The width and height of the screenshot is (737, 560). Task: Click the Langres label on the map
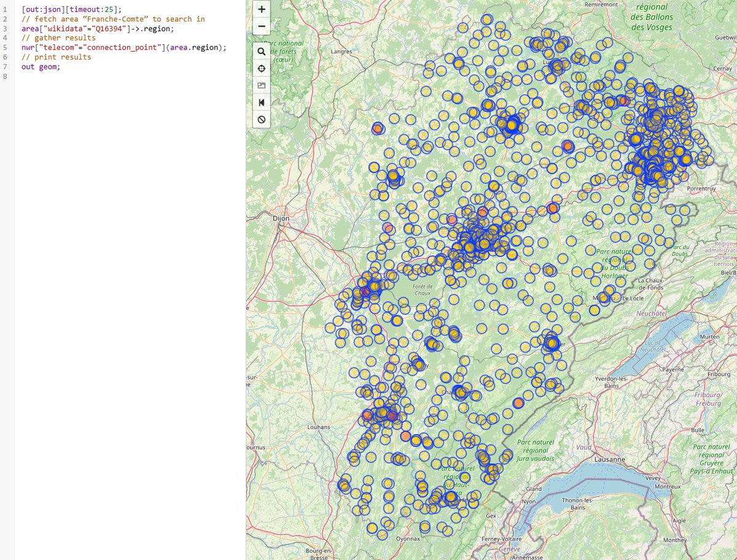click(341, 52)
